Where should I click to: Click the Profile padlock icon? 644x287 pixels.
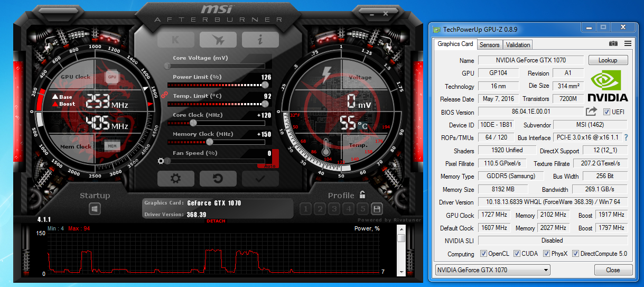(x=362, y=194)
